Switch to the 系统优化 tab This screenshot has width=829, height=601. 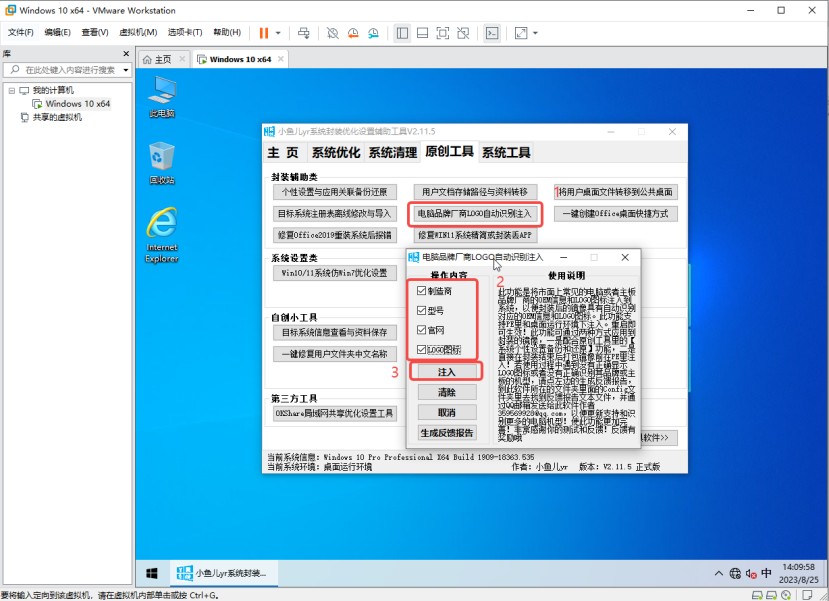[336, 153]
